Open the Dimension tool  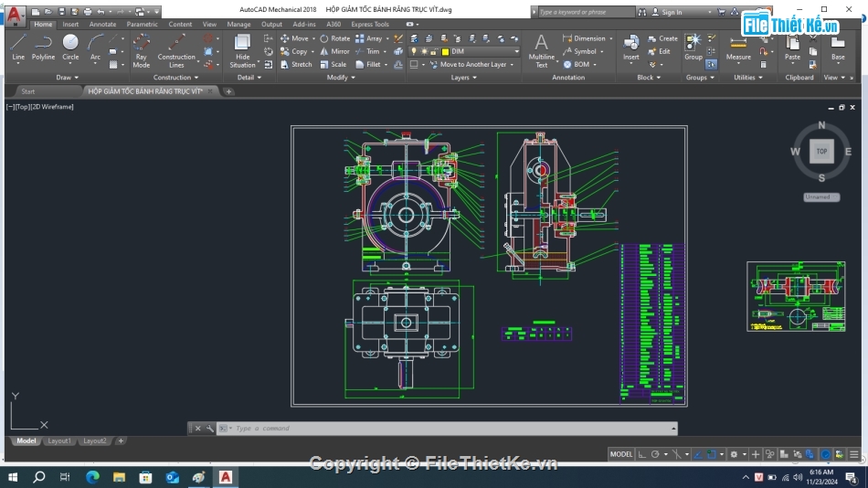click(584, 38)
